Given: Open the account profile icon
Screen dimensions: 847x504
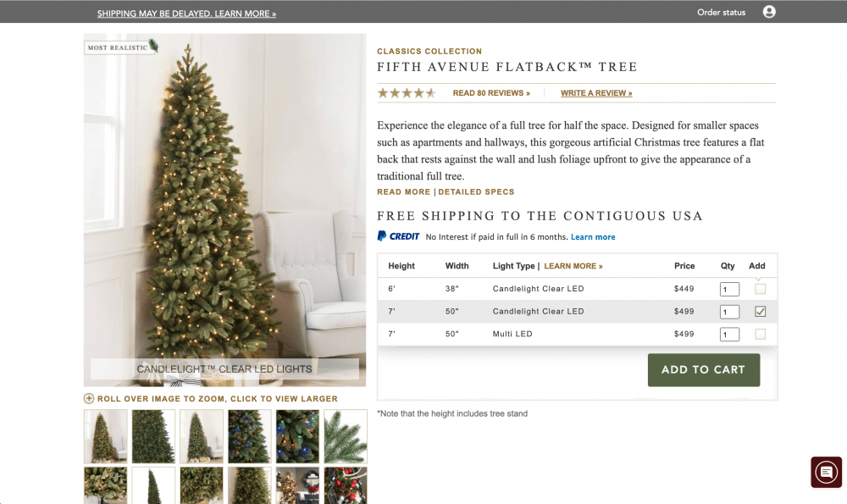Looking at the screenshot, I should 769,12.
